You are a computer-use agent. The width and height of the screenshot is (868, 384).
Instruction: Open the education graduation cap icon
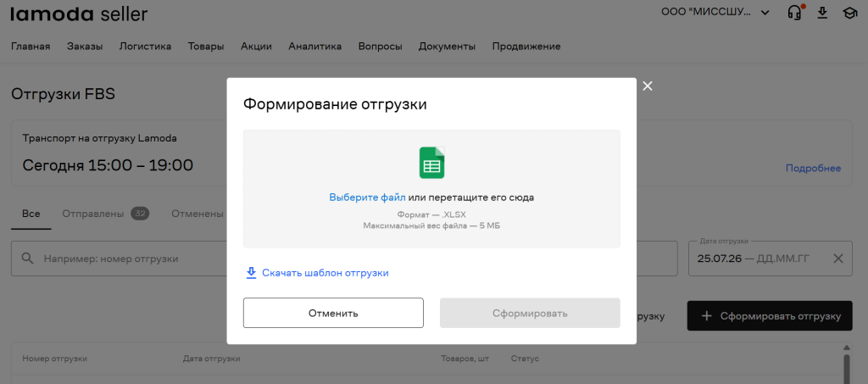pyautogui.click(x=849, y=13)
